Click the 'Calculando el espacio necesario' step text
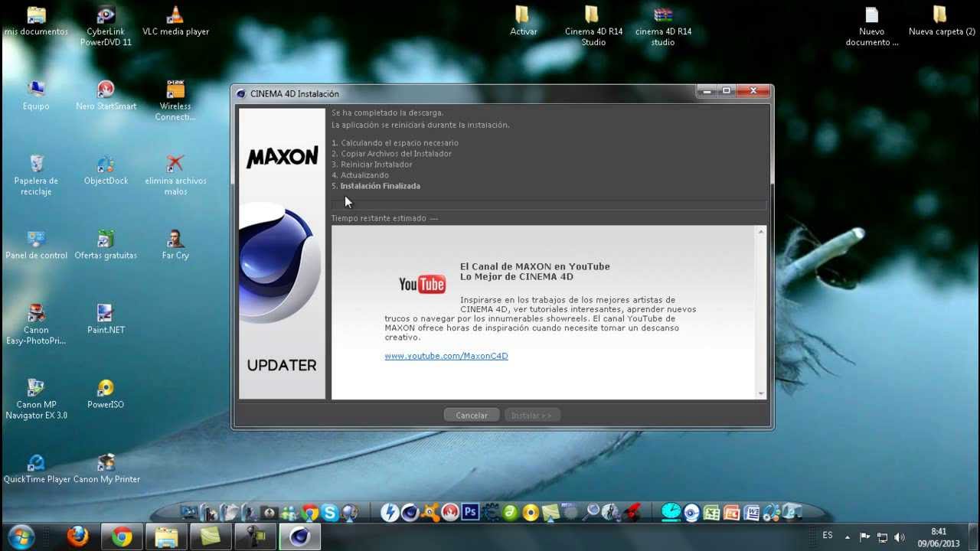Viewport: 980px width, 551px height. tap(399, 143)
